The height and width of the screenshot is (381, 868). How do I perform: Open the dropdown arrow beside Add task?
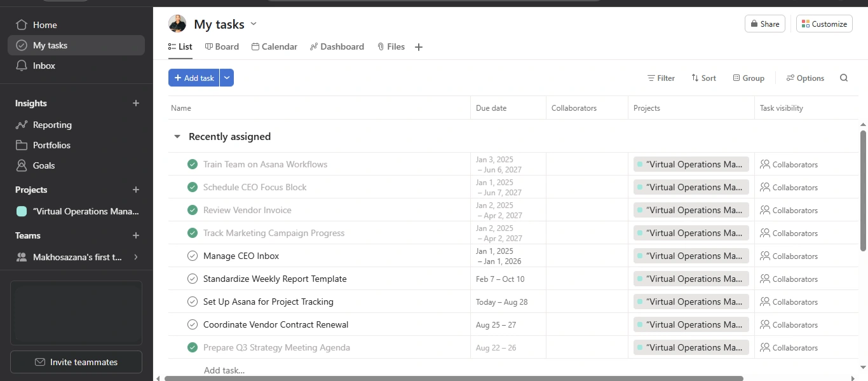coord(227,78)
